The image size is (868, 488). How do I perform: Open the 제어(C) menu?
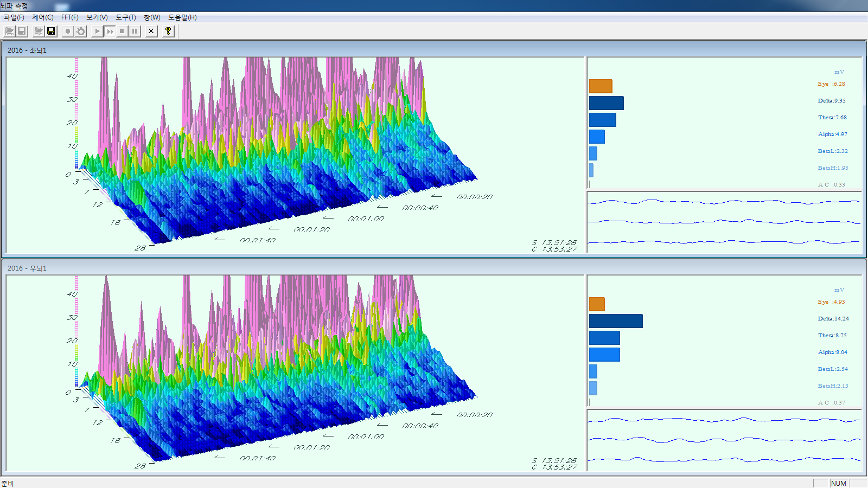43,17
